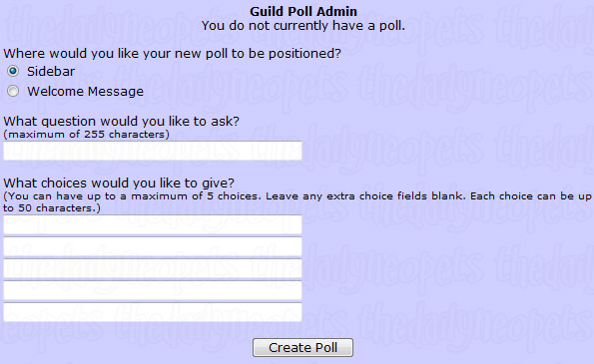Click the fifth choice input field
Image resolution: width=594 pixels, height=364 pixels.
(x=153, y=312)
